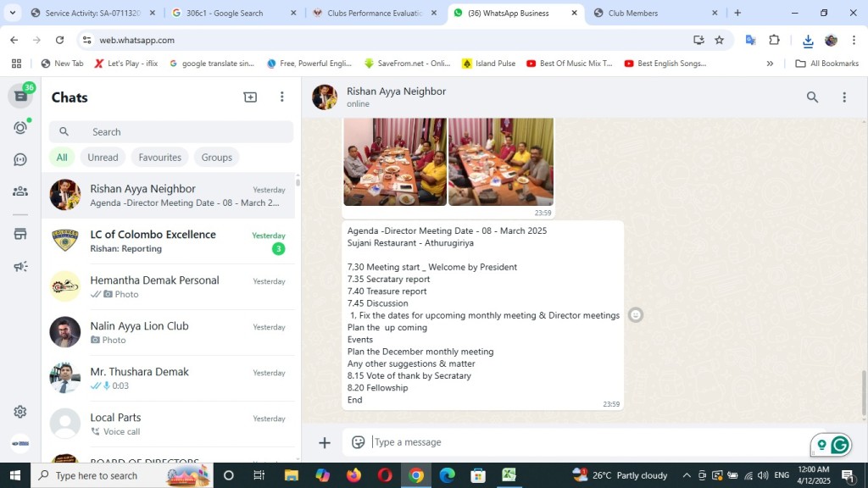This screenshot has height=488, width=868.
Task: Bookmark this page star icon
Action: [x=719, y=40]
